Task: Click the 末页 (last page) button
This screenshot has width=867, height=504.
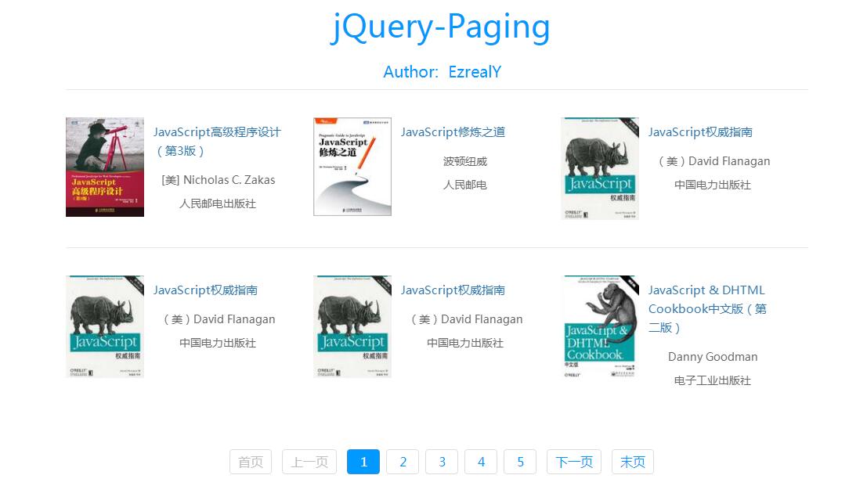Action: [x=632, y=462]
